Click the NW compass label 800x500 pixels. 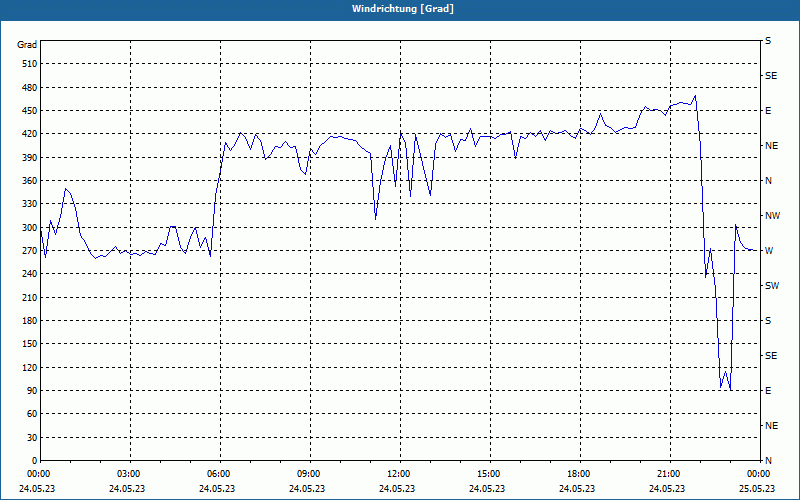click(772, 216)
